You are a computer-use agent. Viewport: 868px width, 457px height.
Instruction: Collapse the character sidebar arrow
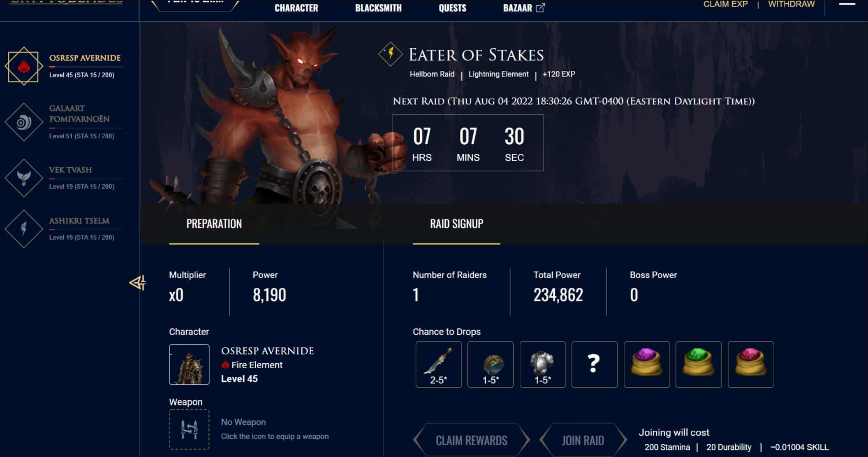tap(138, 283)
